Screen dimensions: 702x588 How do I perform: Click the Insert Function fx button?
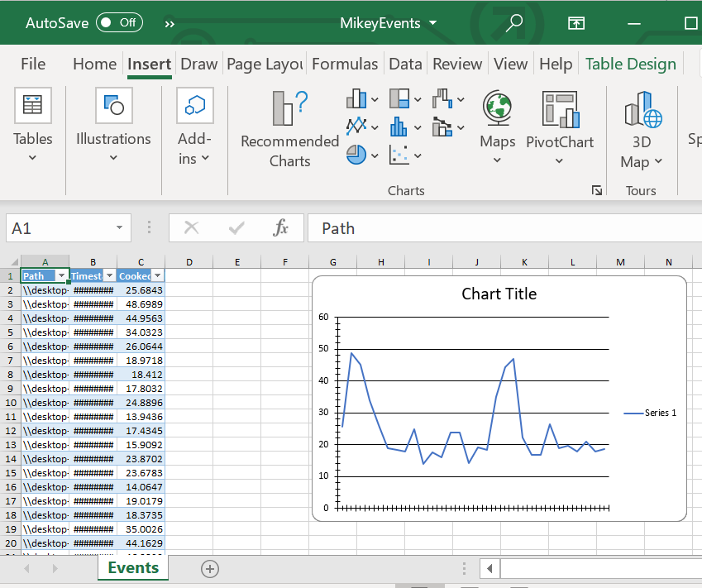[x=280, y=228]
